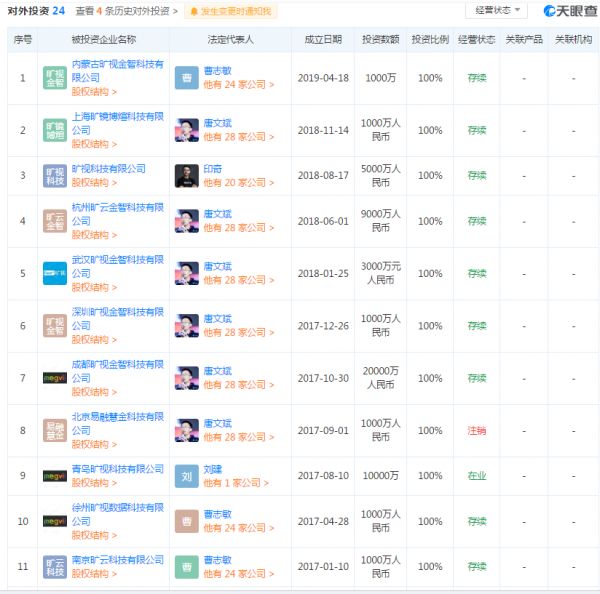
Task: Open 杭州旷云金智科技有限公司 company link
Action: (117, 207)
